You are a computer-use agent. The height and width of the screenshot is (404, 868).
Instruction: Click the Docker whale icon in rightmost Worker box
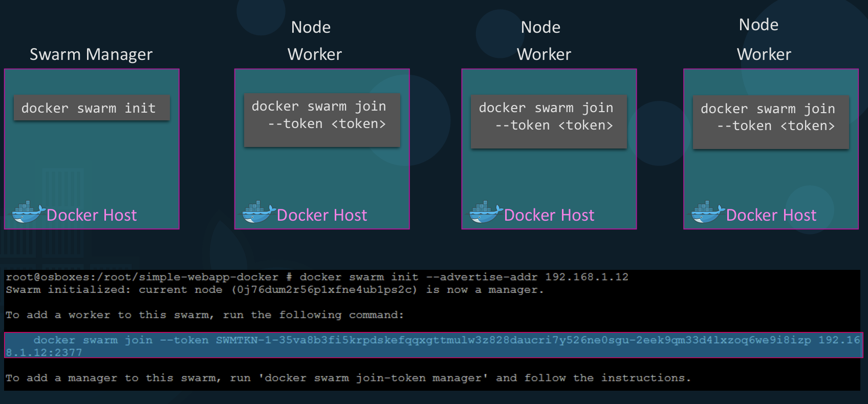pyautogui.click(x=707, y=212)
